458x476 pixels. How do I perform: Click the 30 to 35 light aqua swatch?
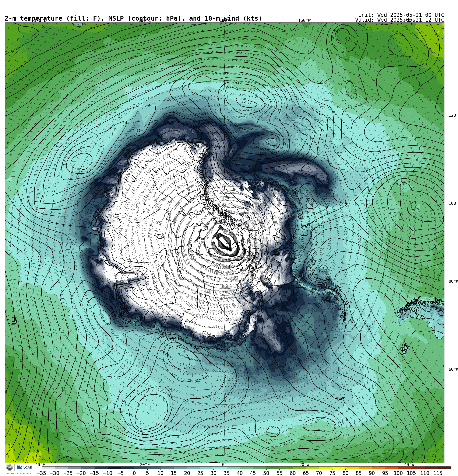(x=220, y=468)
